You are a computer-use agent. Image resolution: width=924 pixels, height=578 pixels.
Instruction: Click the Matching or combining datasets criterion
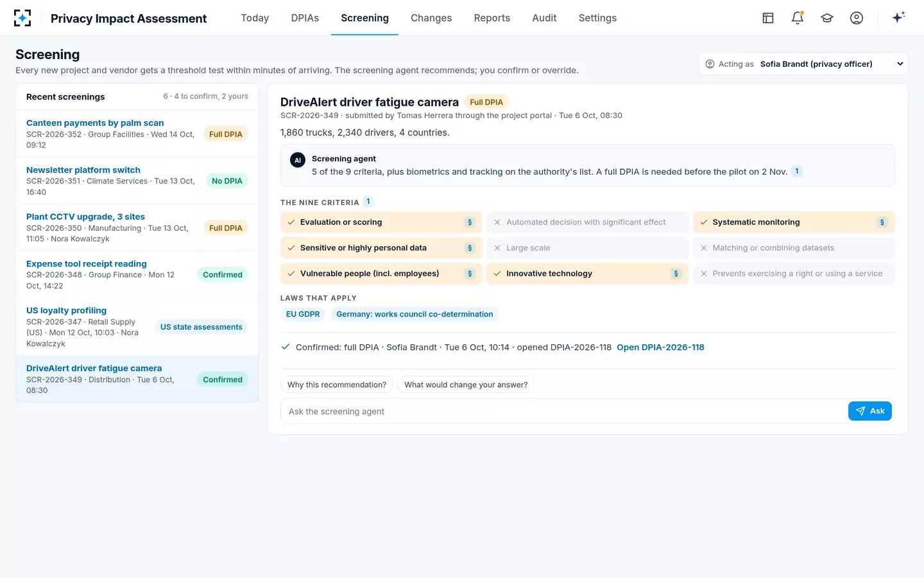(794, 248)
